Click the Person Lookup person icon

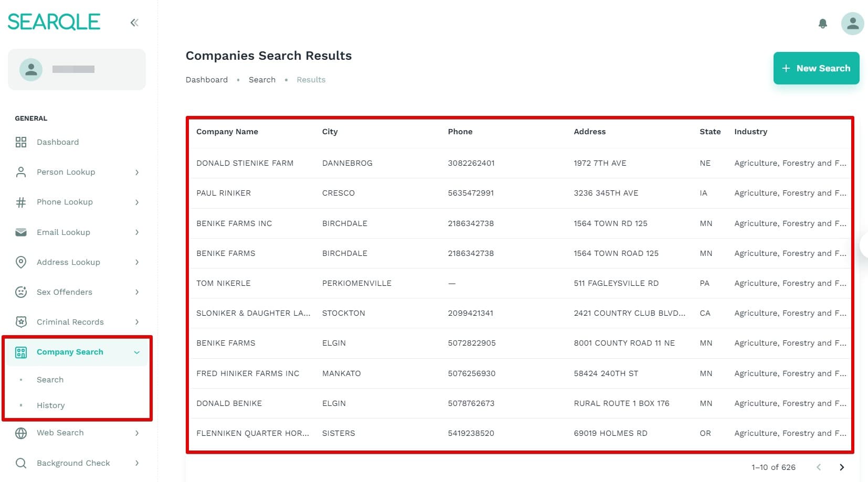point(21,172)
